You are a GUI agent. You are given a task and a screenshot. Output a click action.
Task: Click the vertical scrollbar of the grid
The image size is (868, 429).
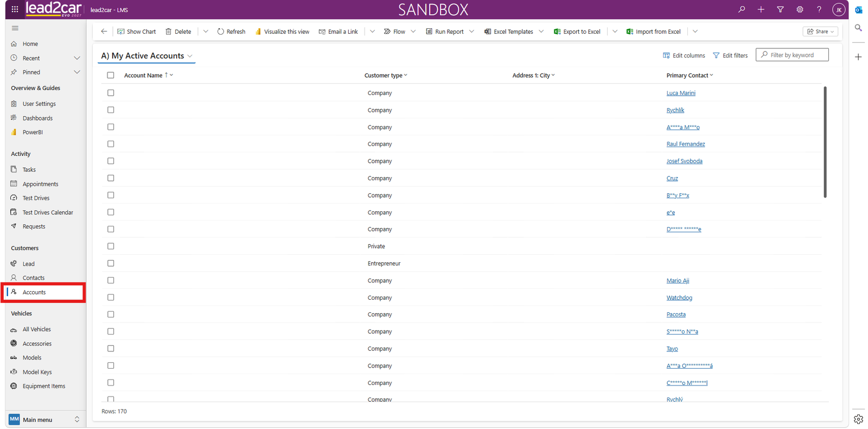[x=825, y=142]
